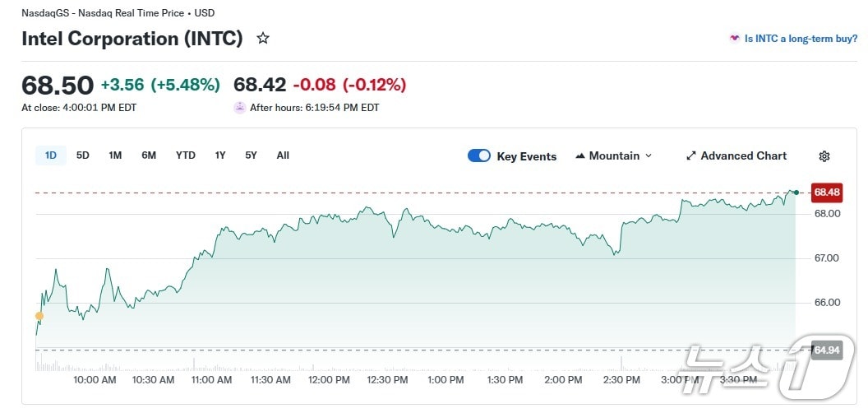Viewport: 868px width, 413px height.
Task: Toggle the Key Events switch off
Action: 479,156
